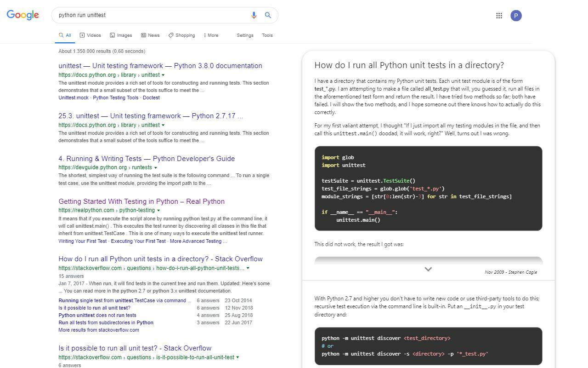Image resolution: width=588 pixels, height=368 pixels.
Task: Click the python -m unittest discover <test_directory> line
Action: 386,338
